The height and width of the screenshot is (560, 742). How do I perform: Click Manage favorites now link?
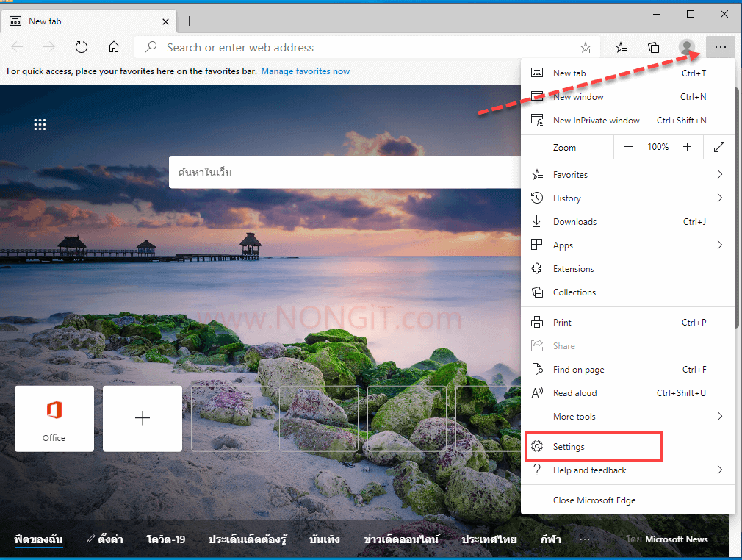[305, 71]
